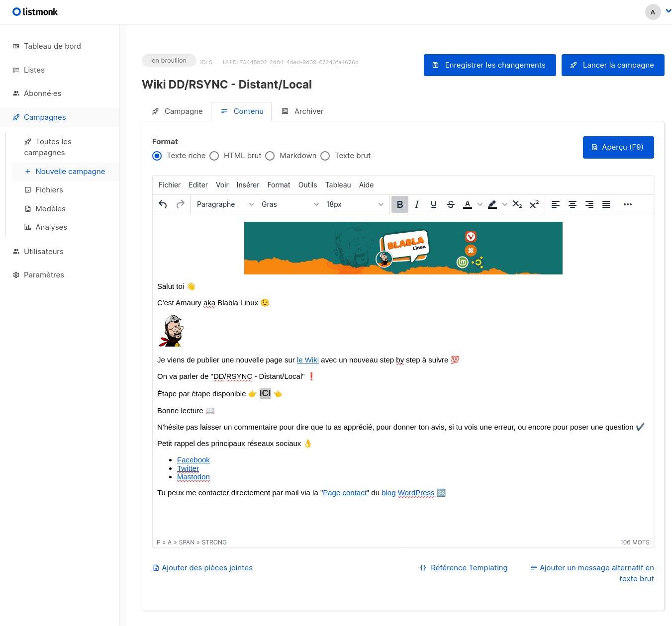
Task: Switch to the Archiver tab
Action: click(x=302, y=111)
